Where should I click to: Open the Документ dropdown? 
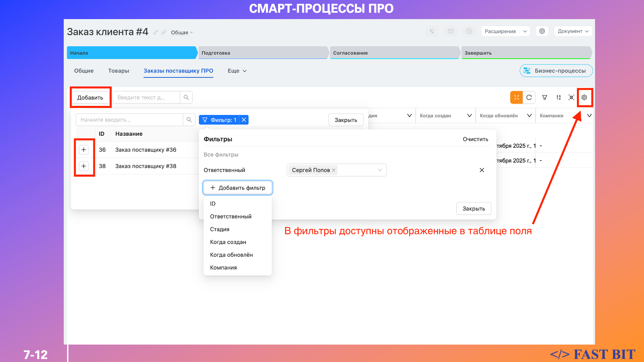573,31
